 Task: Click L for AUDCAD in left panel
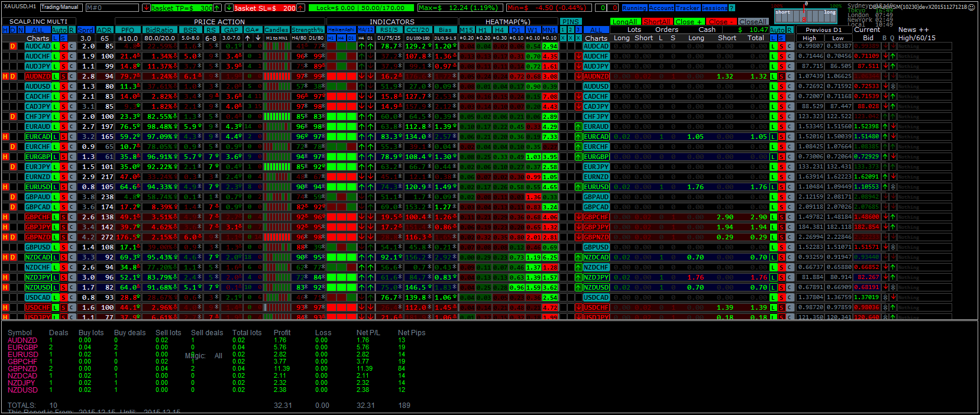[x=56, y=46]
